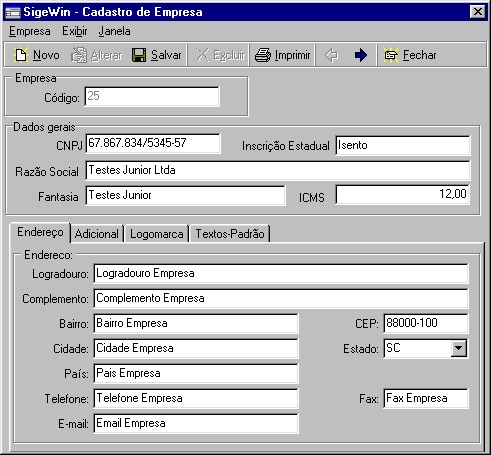Screen dimensions: 491x455
Task: Expand the Estado dropdown arrow
Action: tap(459, 349)
